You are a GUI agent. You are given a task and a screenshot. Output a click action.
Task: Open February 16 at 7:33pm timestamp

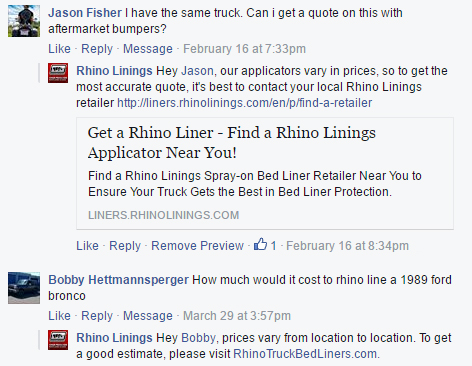244,49
